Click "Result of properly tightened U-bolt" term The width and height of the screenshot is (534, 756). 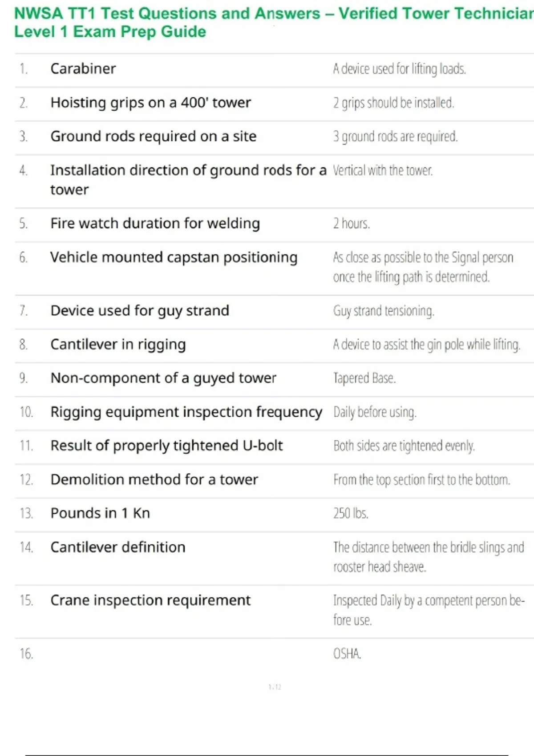(x=166, y=446)
